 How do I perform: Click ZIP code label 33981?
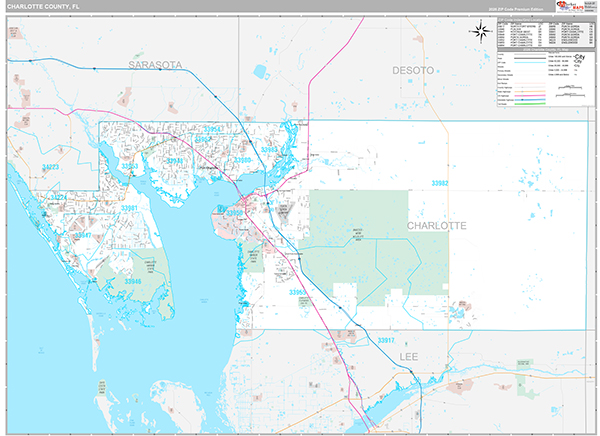click(129, 208)
